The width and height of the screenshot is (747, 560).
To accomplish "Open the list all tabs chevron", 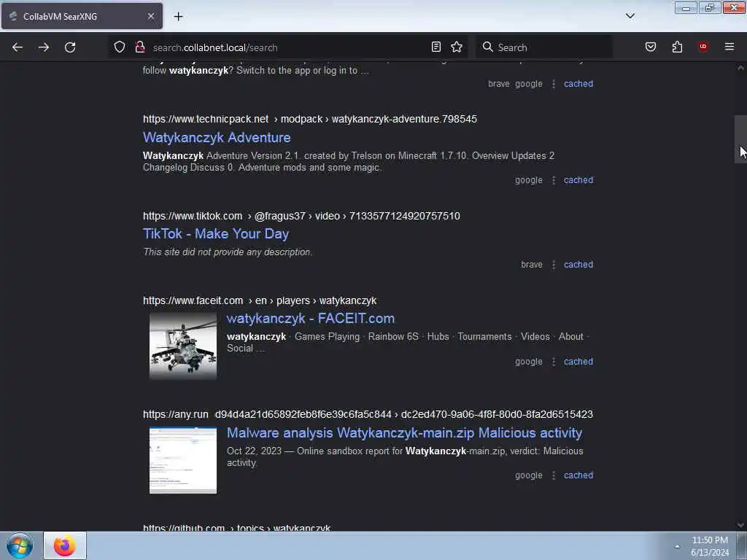I will tap(630, 16).
